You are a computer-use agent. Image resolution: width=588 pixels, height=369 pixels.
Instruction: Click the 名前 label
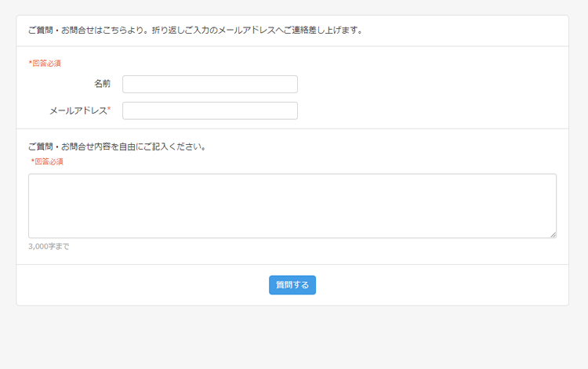[x=102, y=84]
